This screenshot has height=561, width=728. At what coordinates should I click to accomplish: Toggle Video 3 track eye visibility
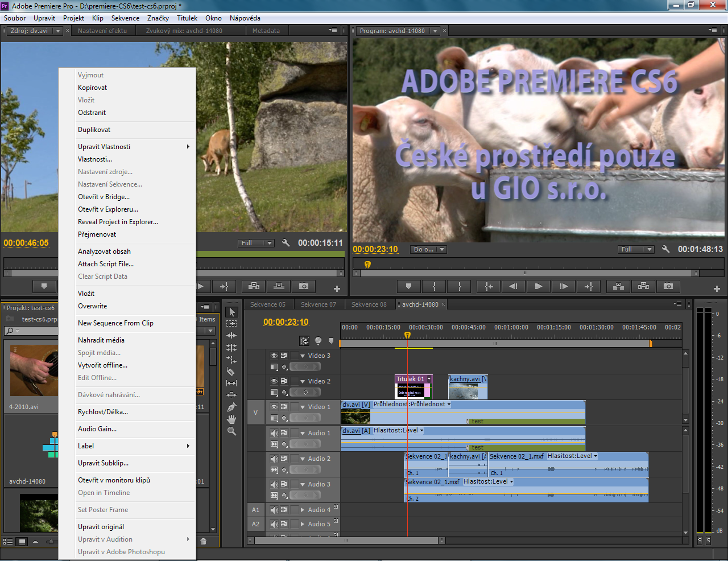(274, 356)
